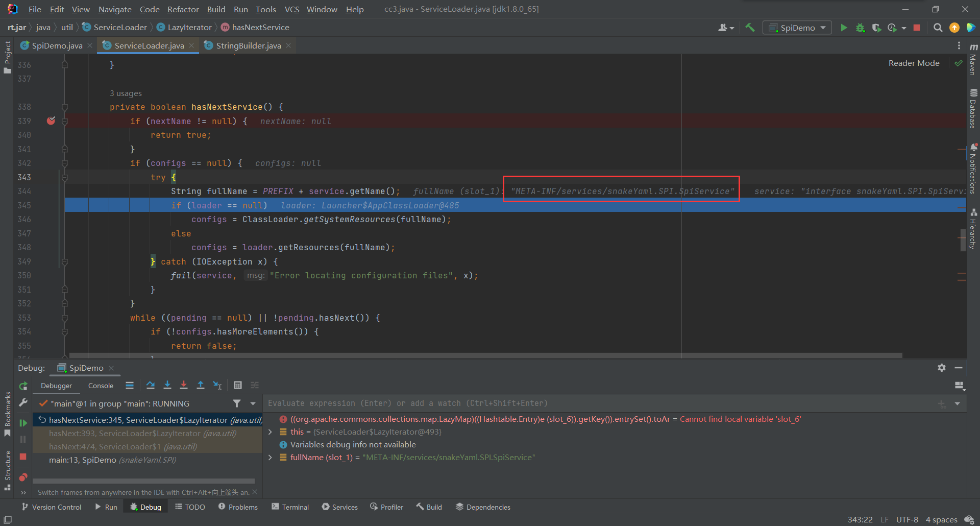The height and width of the screenshot is (526, 980).
Task: Expand the fullName (slot_1) variable
Action: point(270,457)
